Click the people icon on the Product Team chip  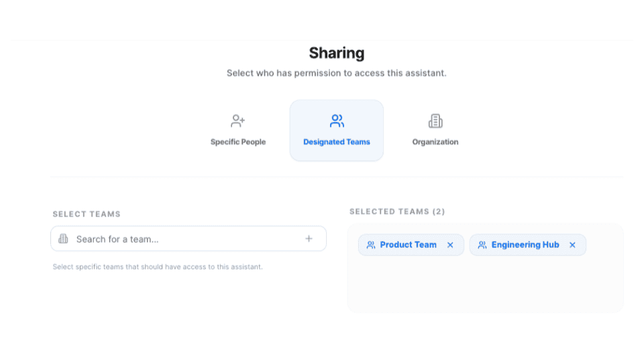point(371,245)
